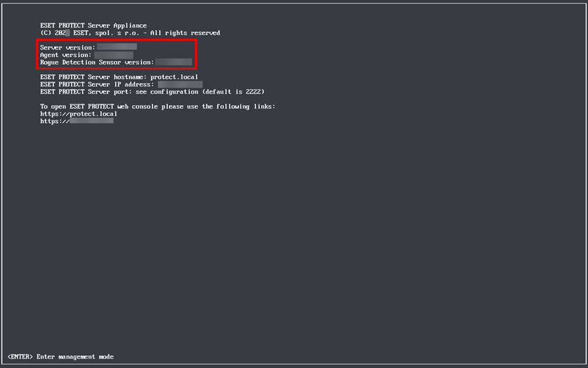Select the protect.local hostname value
This screenshot has height=368, width=588.
174,77
